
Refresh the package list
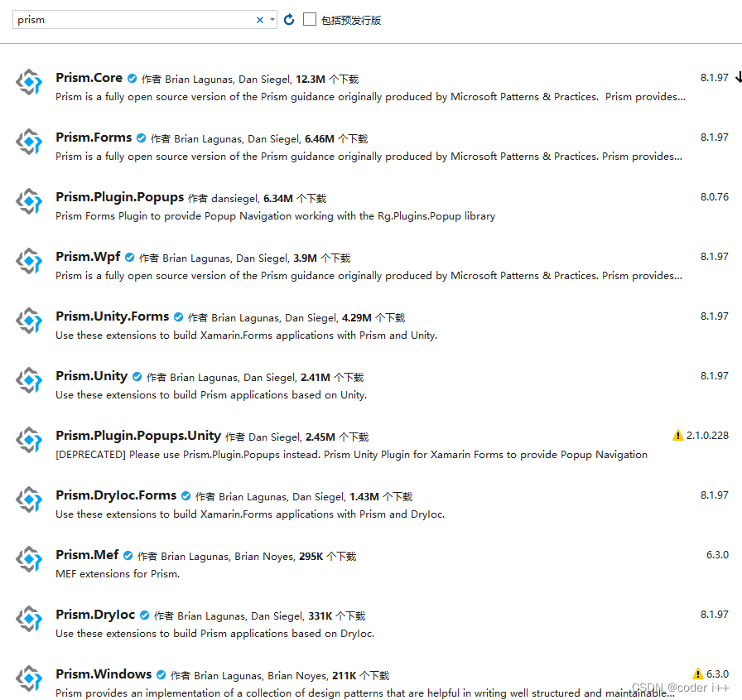(x=289, y=20)
